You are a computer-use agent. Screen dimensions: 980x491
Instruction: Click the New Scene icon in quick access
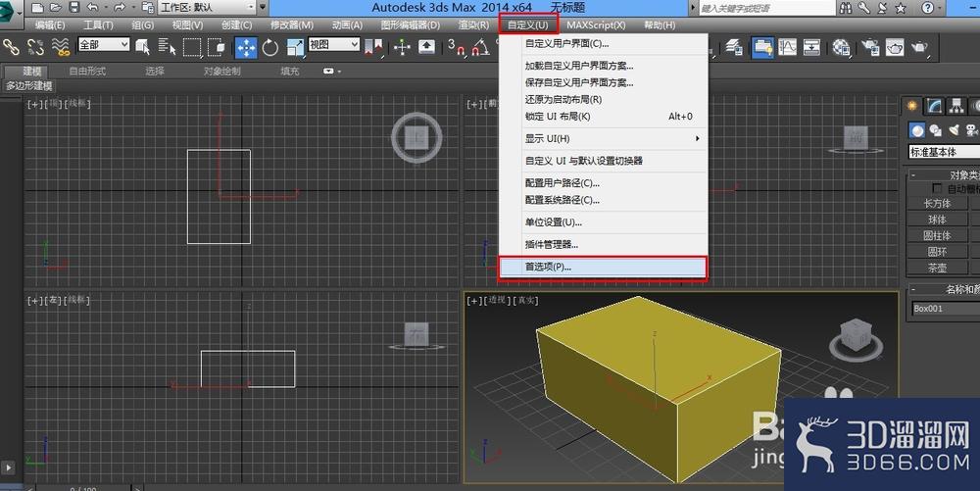pyautogui.click(x=37, y=8)
